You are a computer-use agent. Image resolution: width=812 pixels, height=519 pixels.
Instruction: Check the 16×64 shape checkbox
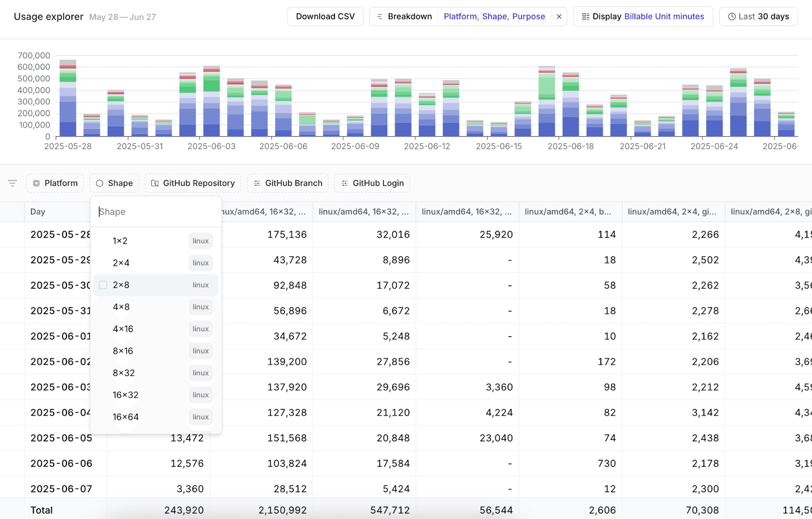103,416
